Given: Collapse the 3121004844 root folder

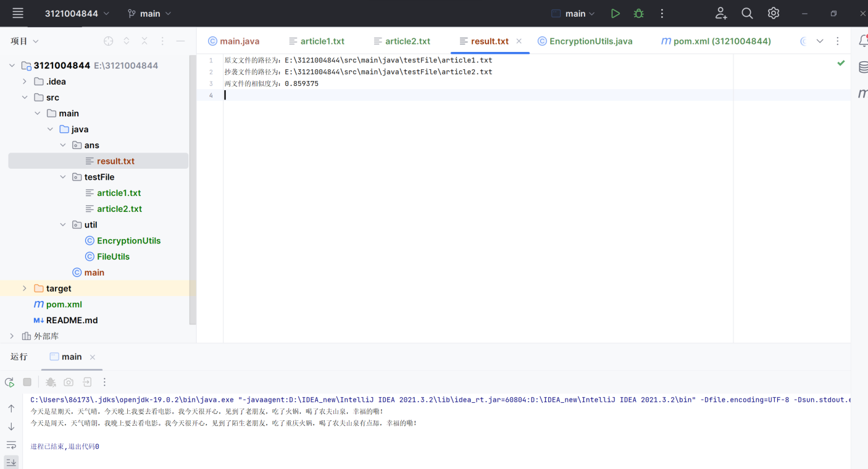Looking at the screenshot, I should point(12,65).
